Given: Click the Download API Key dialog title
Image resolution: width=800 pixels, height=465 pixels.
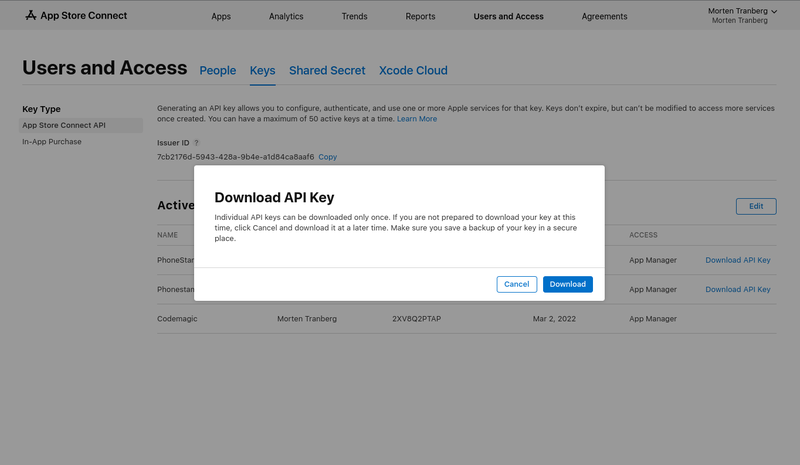Looking at the screenshot, I should [274, 198].
